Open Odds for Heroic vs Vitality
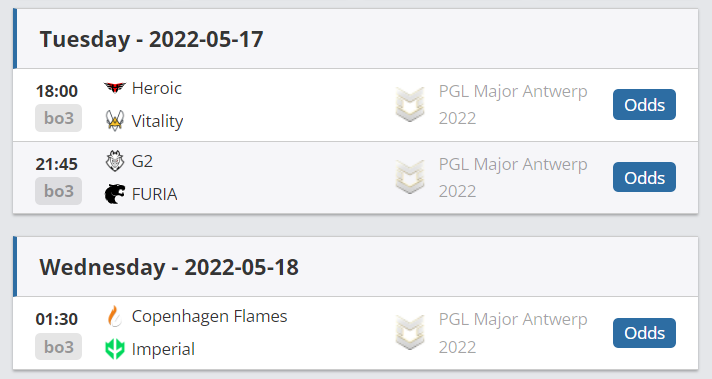Screen dimensions: 712x379 click(x=644, y=104)
